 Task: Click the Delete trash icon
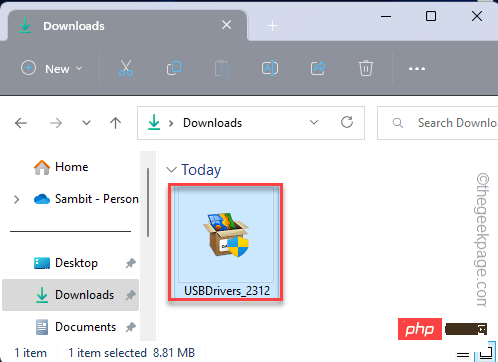click(x=366, y=68)
